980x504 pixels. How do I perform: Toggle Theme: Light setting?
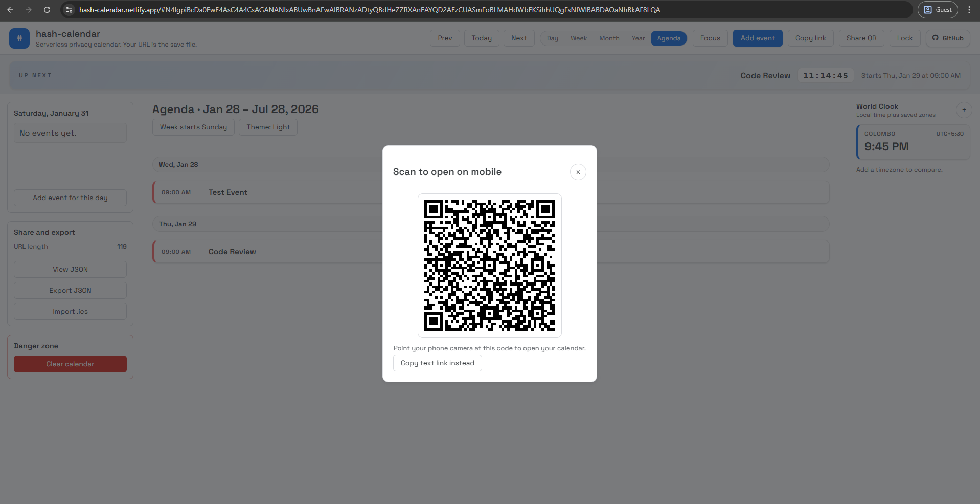[x=268, y=127]
